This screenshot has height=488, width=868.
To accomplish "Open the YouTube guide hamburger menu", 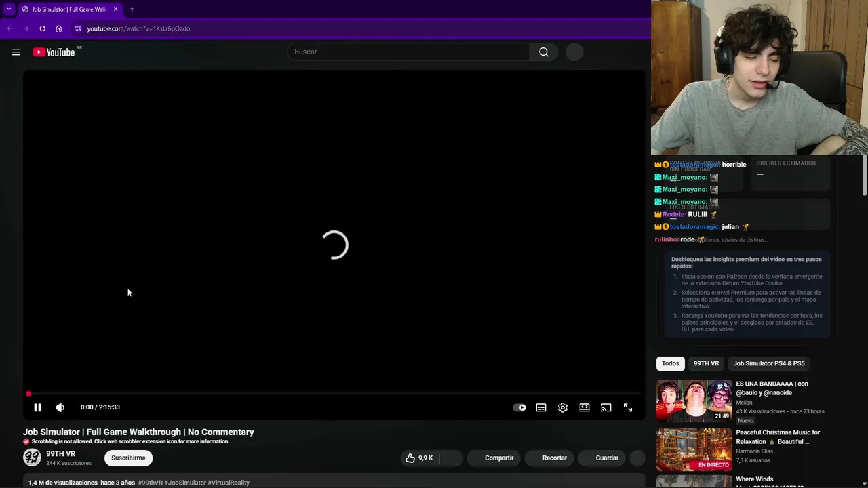I will (16, 52).
